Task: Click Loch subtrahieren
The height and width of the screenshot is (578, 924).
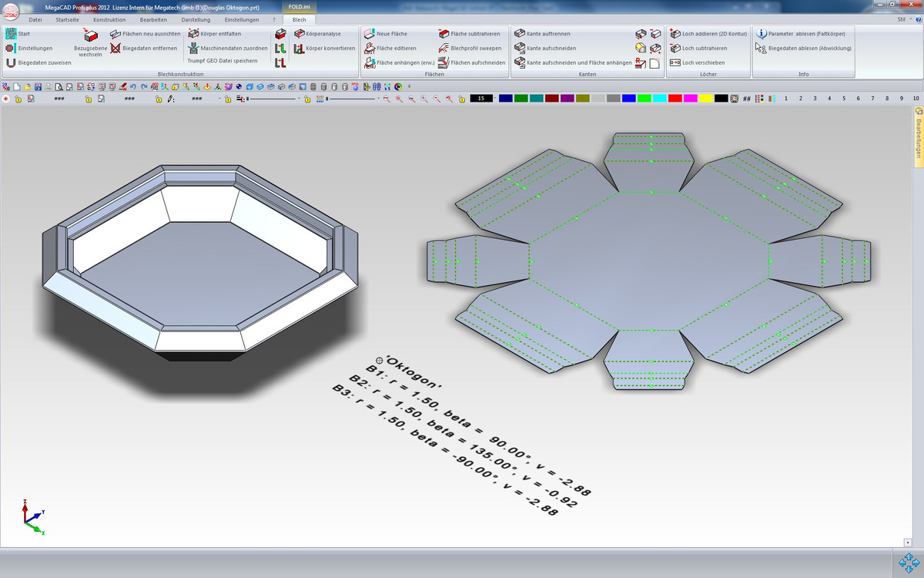Action: 699,48
